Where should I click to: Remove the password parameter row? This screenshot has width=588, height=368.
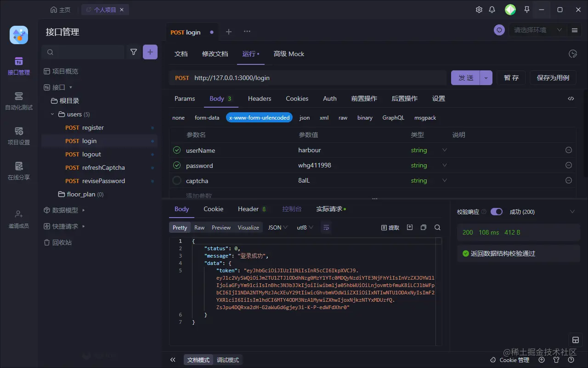[569, 165]
